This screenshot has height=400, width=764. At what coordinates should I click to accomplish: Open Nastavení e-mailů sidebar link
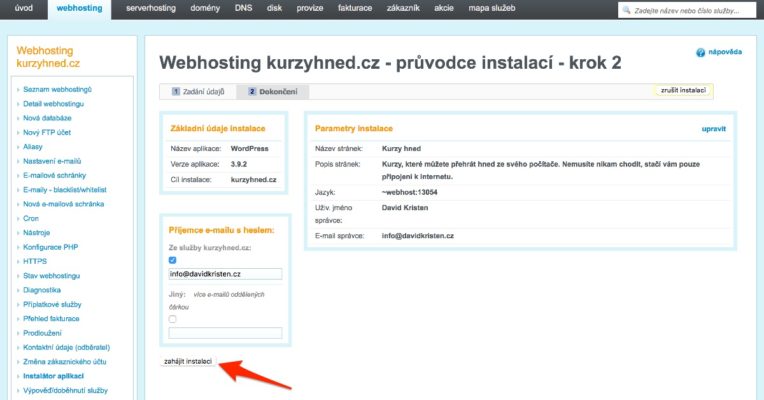click(52, 161)
